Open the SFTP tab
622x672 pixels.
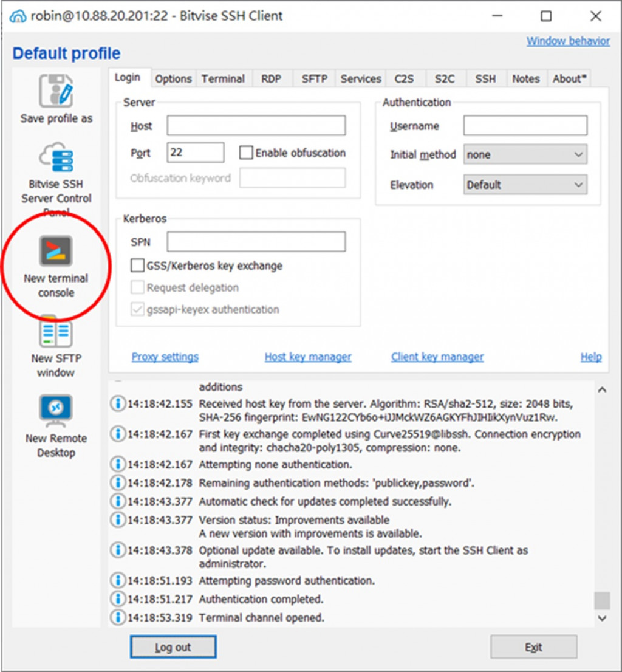(315, 79)
